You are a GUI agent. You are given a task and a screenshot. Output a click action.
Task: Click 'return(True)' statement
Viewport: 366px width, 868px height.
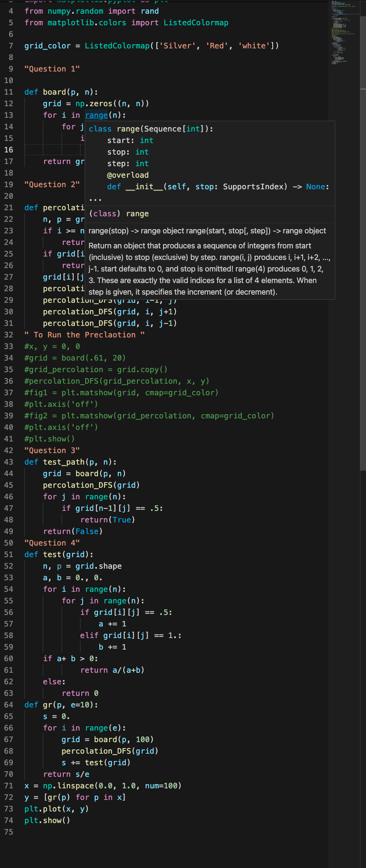click(x=108, y=520)
